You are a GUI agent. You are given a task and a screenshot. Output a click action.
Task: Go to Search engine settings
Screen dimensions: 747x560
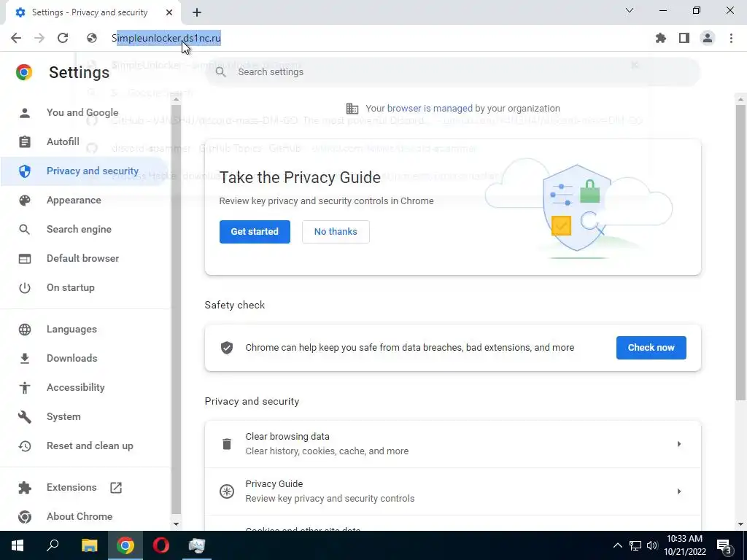point(79,229)
